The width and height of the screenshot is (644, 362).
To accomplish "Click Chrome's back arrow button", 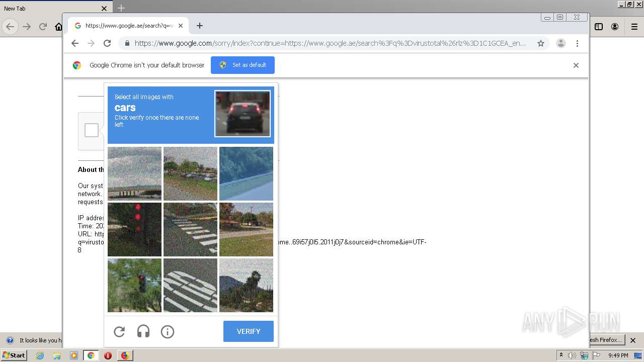I will 75,43.
